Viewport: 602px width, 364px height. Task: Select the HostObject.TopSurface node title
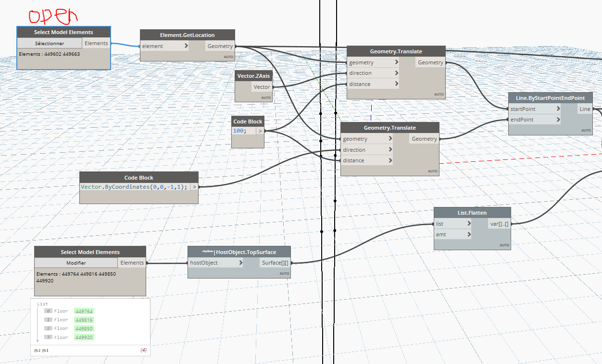tap(239, 252)
